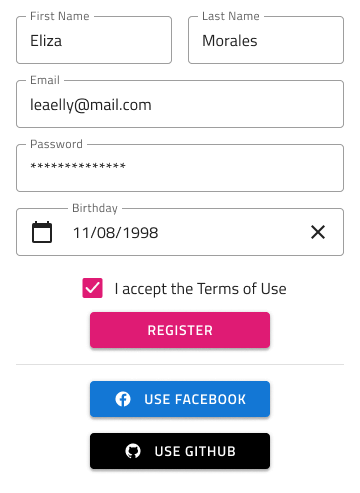Submit the form with the REGISTER button
The height and width of the screenshot is (493, 360).
180,330
